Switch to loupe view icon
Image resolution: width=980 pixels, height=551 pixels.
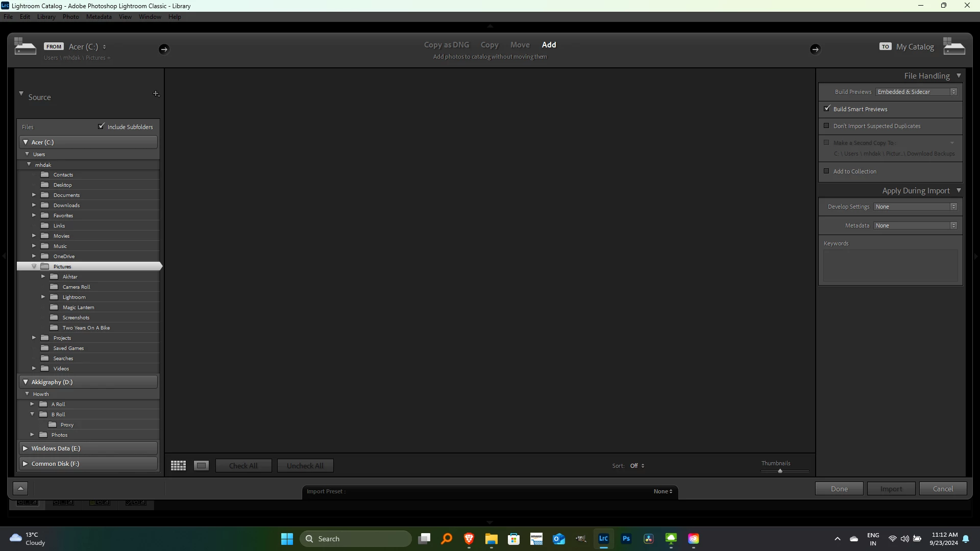click(x=202, y=466)
